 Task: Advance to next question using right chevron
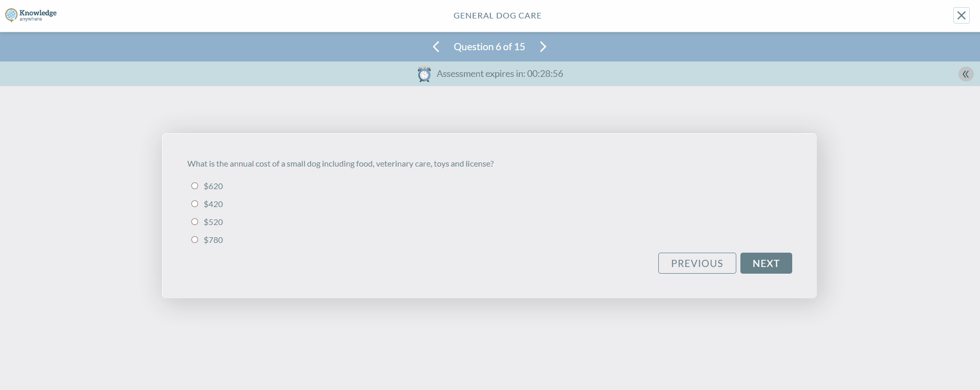[543, 47]
